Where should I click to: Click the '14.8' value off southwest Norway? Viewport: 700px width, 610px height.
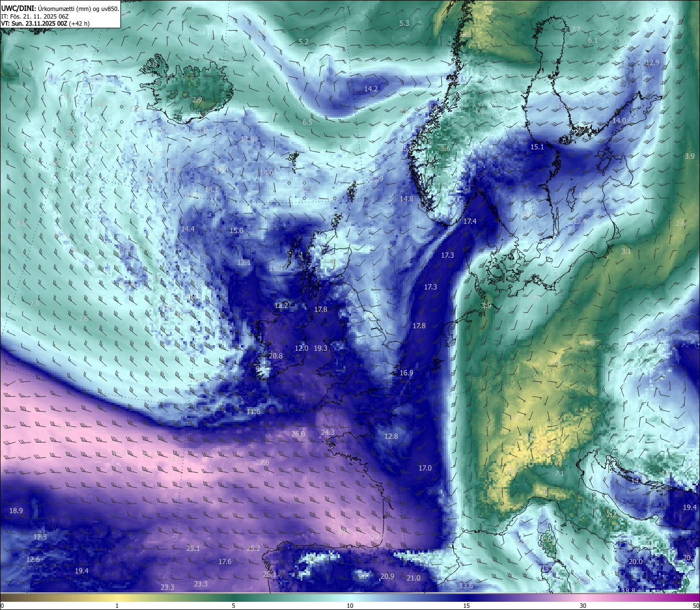click(406, 199)
